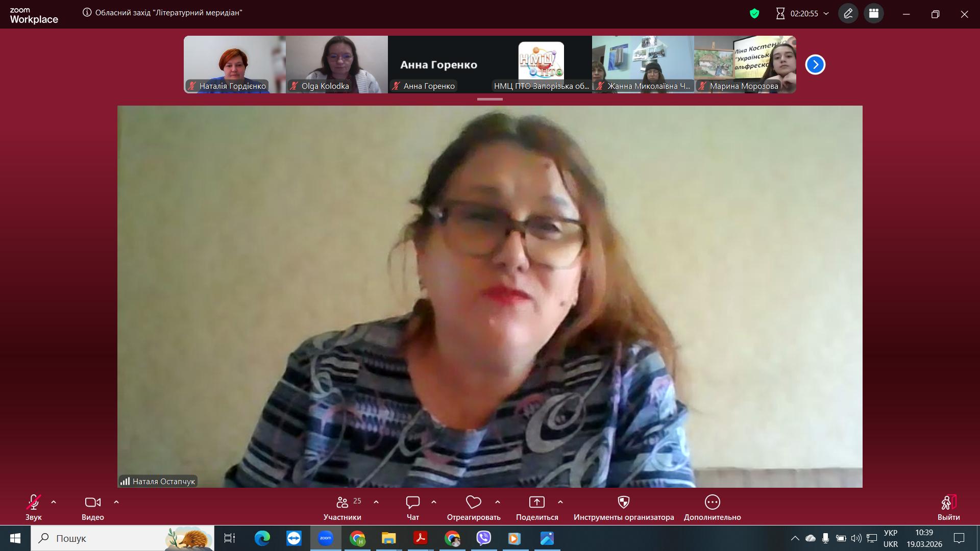The height and width of the screenshot is (551, 980).
Task: Open the Чат chat panel
Action: coord(412,503)
